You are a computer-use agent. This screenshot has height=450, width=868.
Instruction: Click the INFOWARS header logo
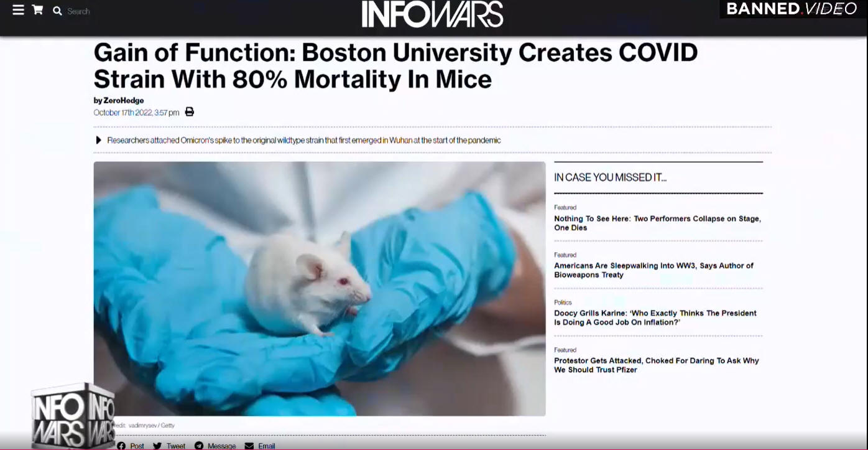pos(433,14)
